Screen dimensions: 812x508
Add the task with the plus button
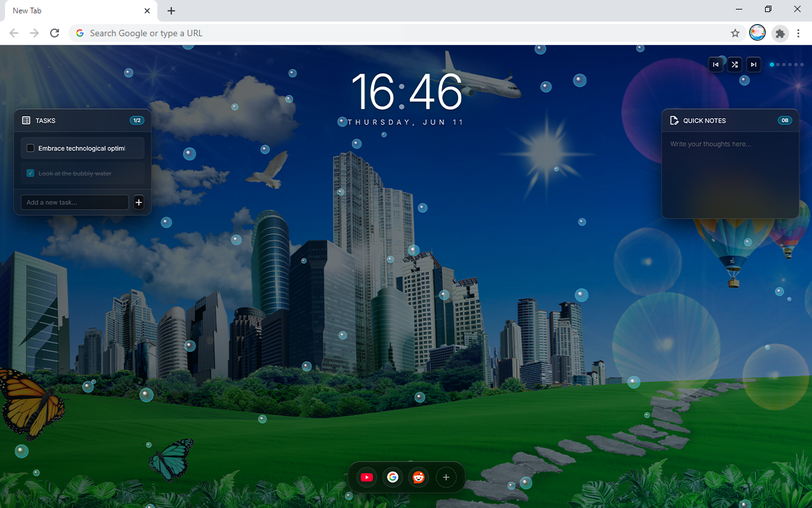point(139,203)
